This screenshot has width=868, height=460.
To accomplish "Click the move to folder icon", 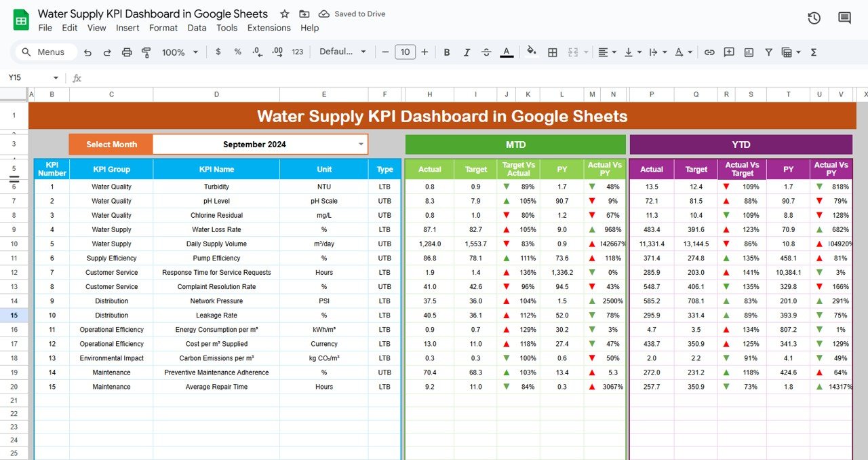I will (304, 14).
